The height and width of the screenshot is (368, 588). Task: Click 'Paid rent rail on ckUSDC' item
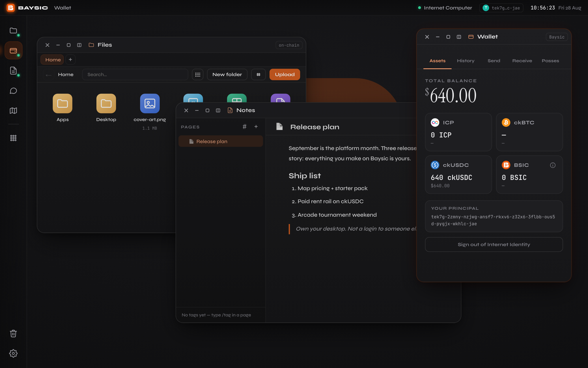[x=330, y=202]
